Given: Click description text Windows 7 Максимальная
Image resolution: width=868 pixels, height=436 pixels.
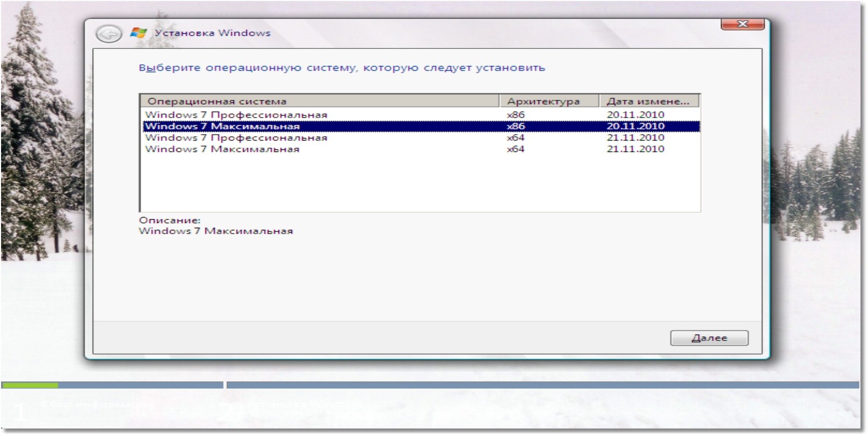Looking at the screenshot, I should point(215,231).
